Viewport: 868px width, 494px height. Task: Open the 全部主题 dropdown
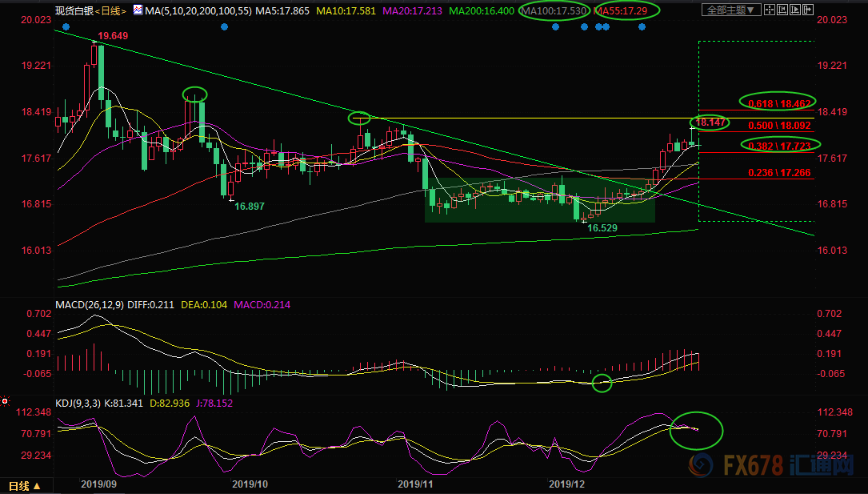pos(728,10)
